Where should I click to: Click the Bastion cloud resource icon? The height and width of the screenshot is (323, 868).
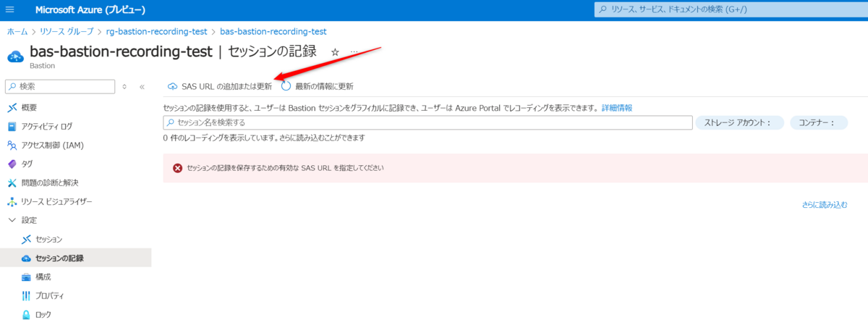(15, 56)
